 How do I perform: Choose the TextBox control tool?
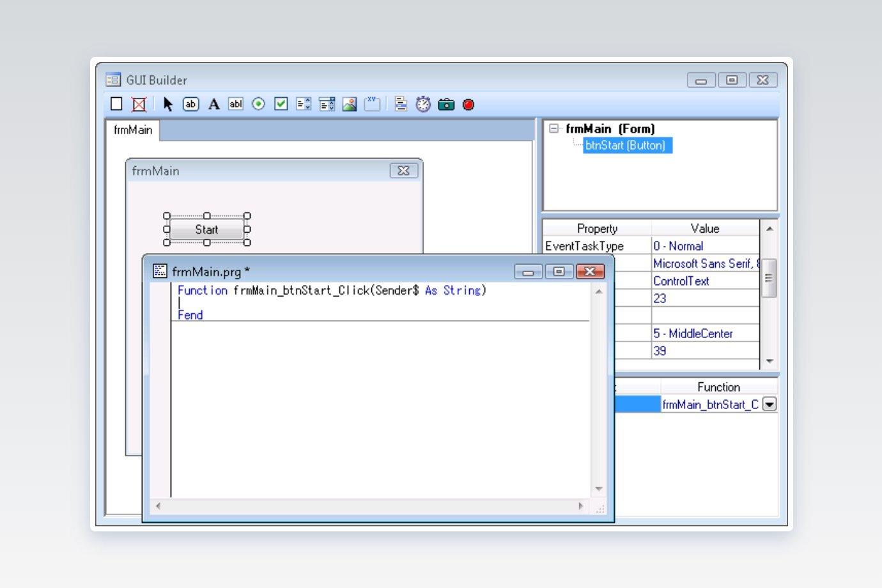[x=236, y=104]
